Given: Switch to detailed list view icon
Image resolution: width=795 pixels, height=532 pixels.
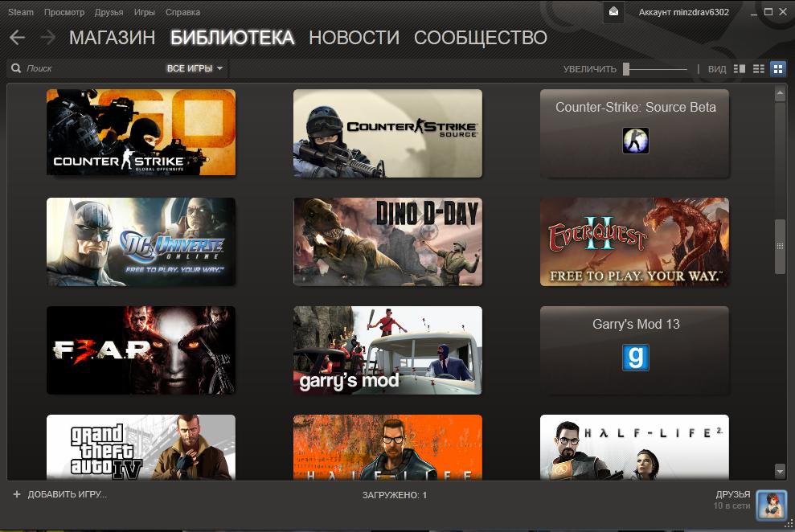Looking at the screenshot, I should [x=740, y=69].
